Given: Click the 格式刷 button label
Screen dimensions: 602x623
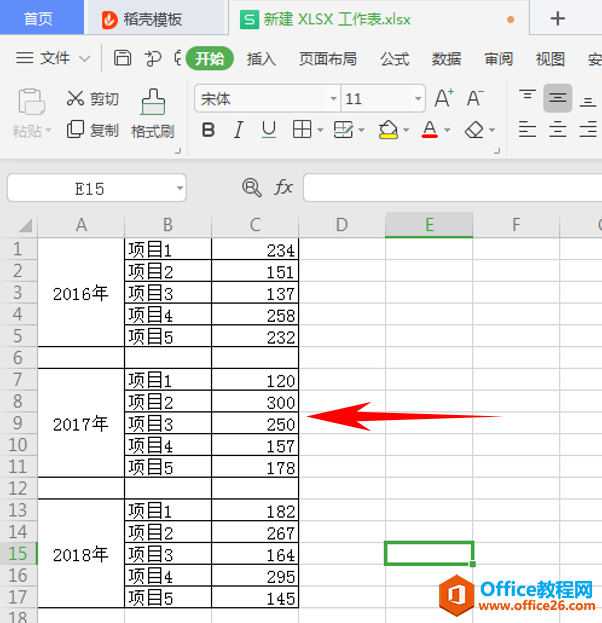Looking at the screenshot, I should (153, 131).
